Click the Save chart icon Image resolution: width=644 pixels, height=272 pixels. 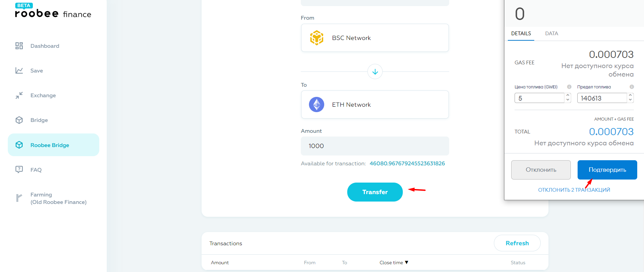click(19, 70)
